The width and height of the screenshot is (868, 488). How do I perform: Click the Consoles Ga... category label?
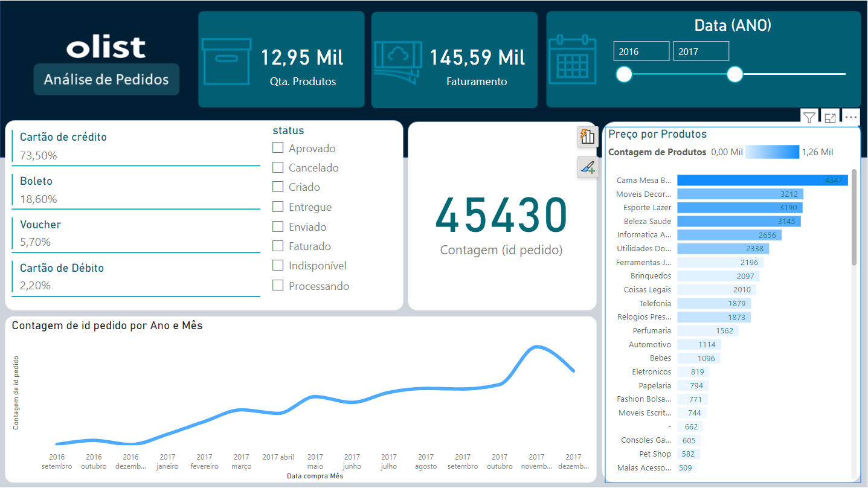coord(646,440)
